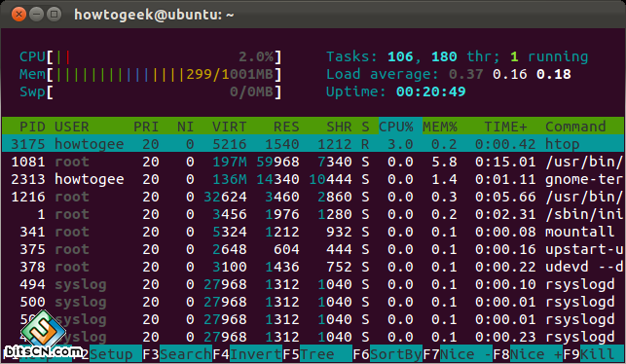The image size is (626, 364).
Task: Click the 0:15.01 TIME+ value
Action: pos(505,162)
